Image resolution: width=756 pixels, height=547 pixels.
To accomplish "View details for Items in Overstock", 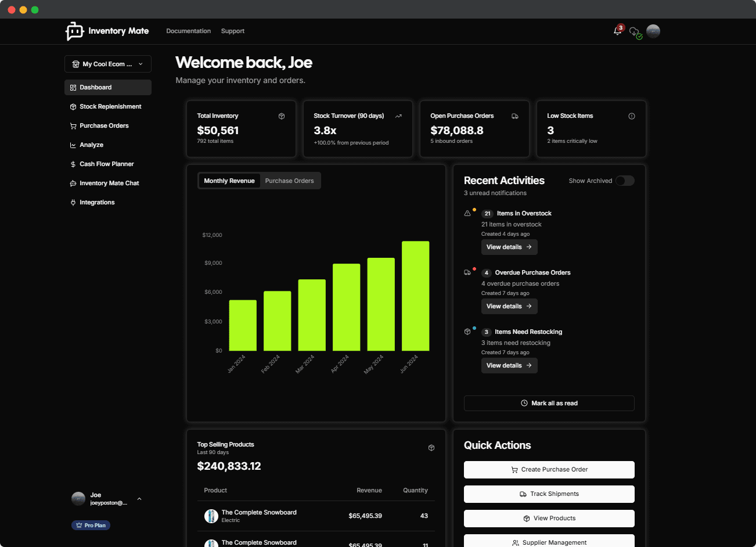I will coord(509,247).
